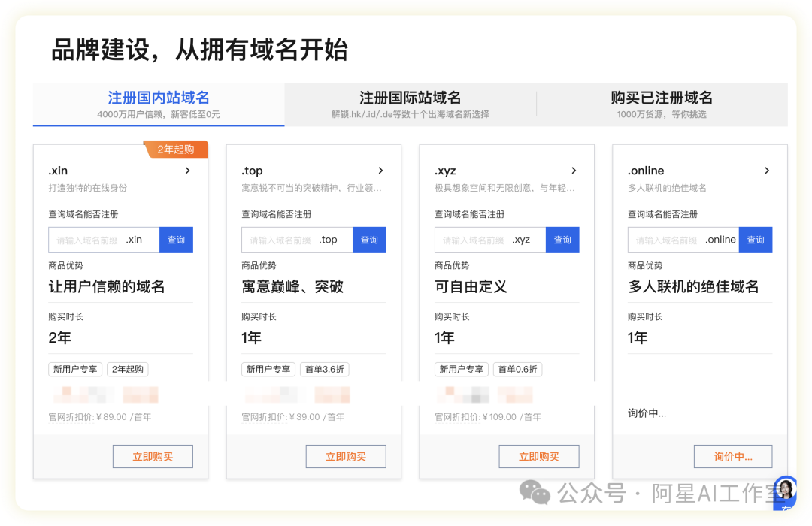Viewport: 812px width, 526px height.
Task: Click 询价中... button on .online card
Action: (x=733, y=457)
